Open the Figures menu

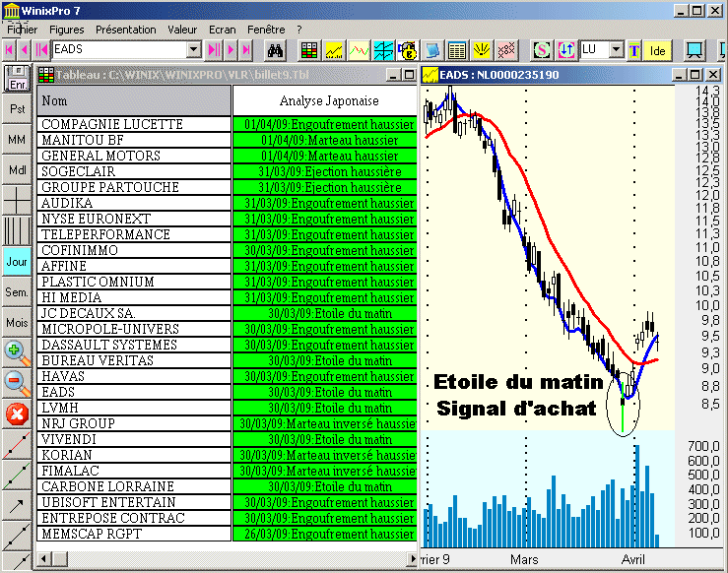[66, 30]
